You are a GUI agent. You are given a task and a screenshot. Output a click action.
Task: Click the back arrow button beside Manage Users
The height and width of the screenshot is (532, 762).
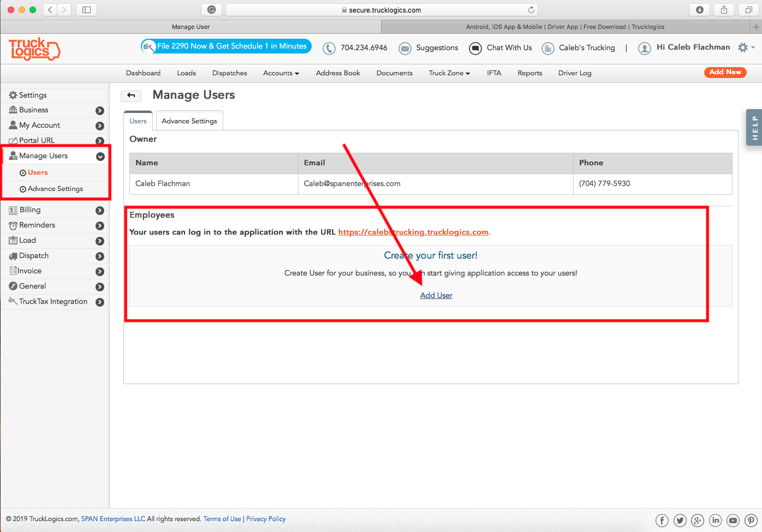[131, 95]
